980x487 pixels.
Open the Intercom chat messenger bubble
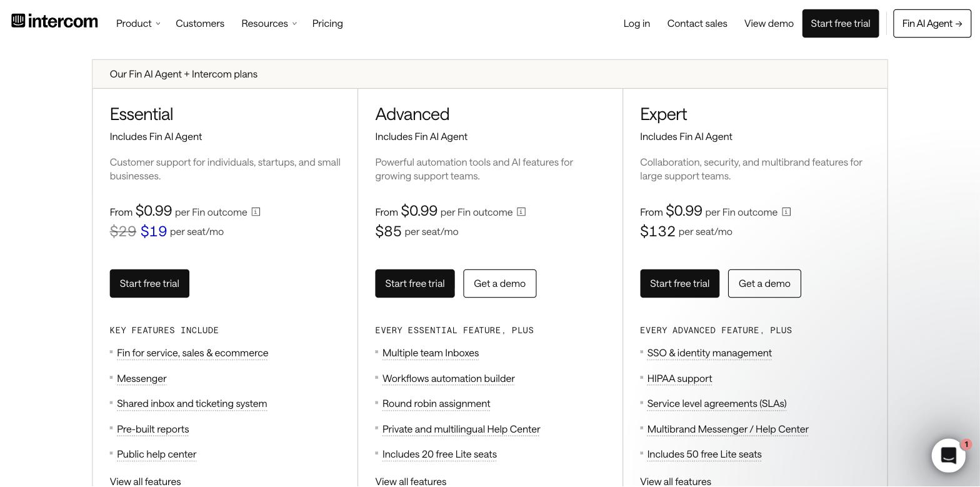[x=948, y=455]
